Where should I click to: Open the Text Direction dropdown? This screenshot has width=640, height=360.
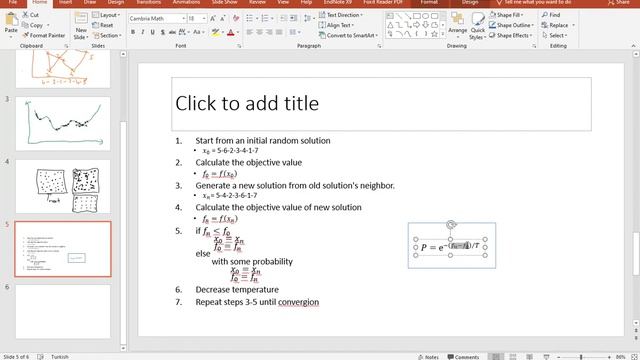[x=340, y=15]
